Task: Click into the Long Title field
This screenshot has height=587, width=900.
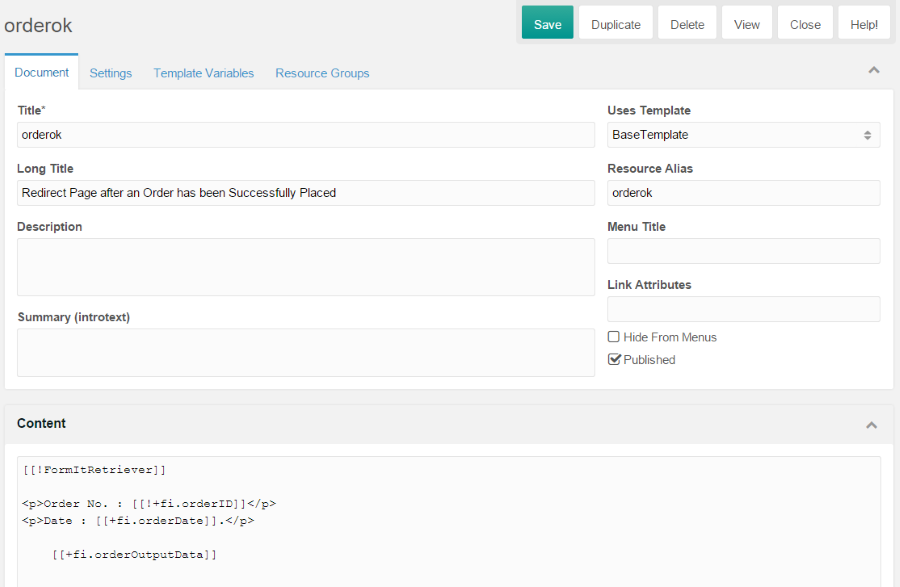Action: pyautogui.click(x=306, y=193)
